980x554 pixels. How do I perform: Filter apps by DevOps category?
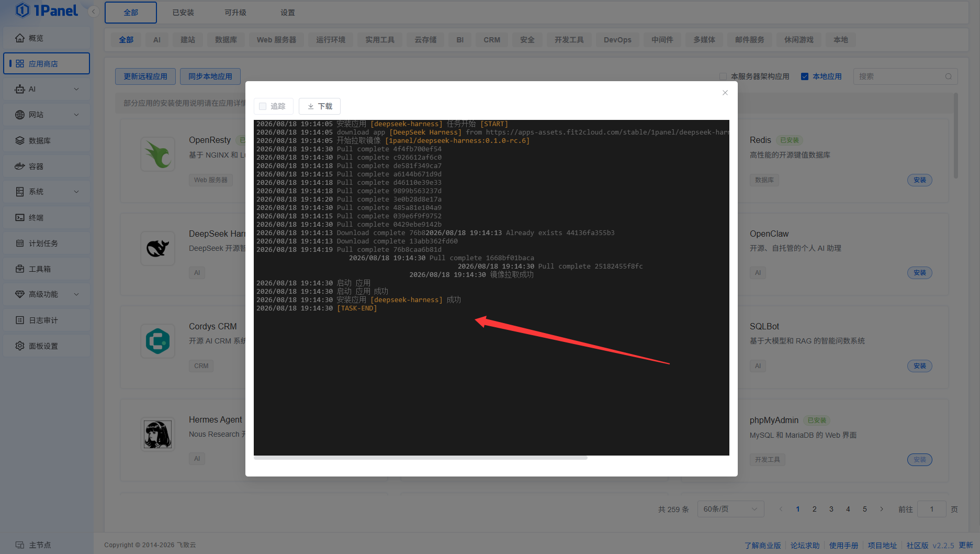coord(617,40)
